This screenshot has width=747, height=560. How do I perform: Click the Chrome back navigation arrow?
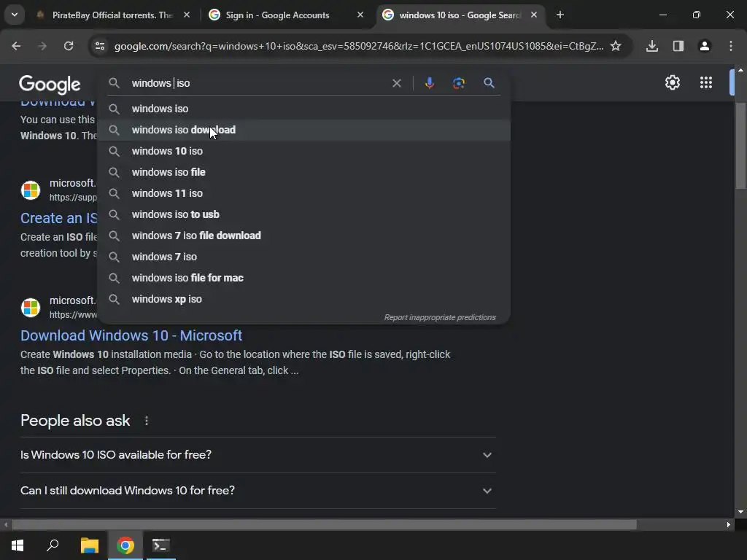pyautogui.click(x=16, y=46)
